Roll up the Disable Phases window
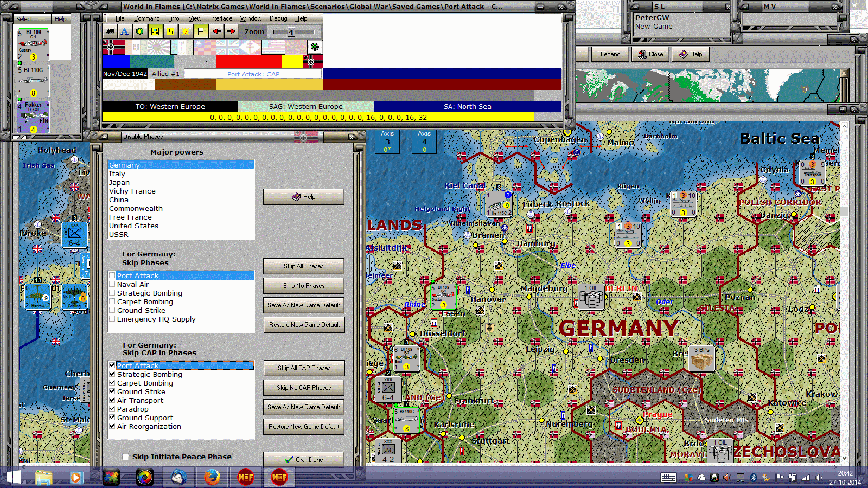 coord(104,137)
